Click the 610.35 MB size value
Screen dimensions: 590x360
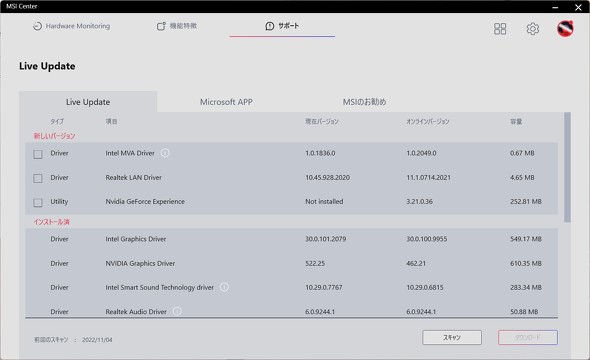pyautogui.click(x=526, y=263)
